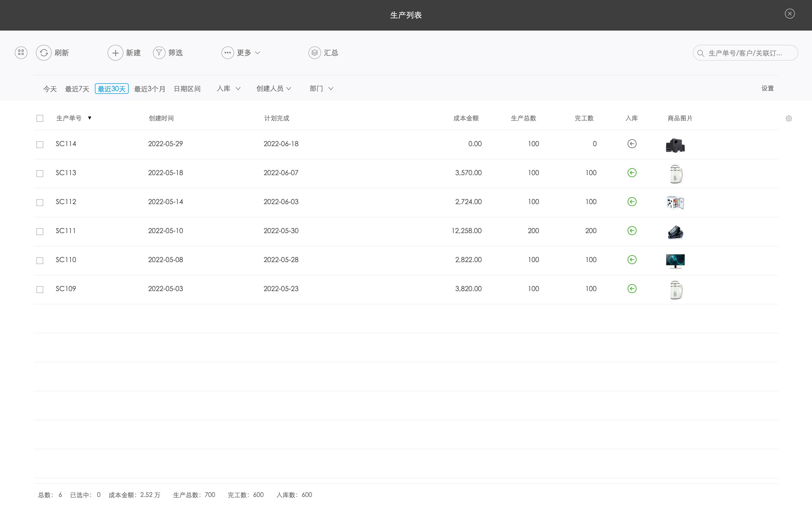Screen dimensions: 812x506
Task: Expand the 部门 filter dropdown
Action: 321,89
